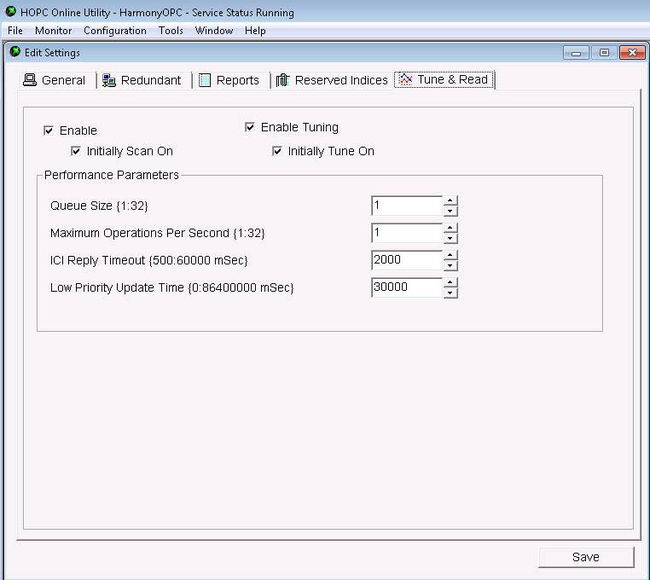Open the File menu
Viewport: 650px width, 580px height.
point(15,31)
